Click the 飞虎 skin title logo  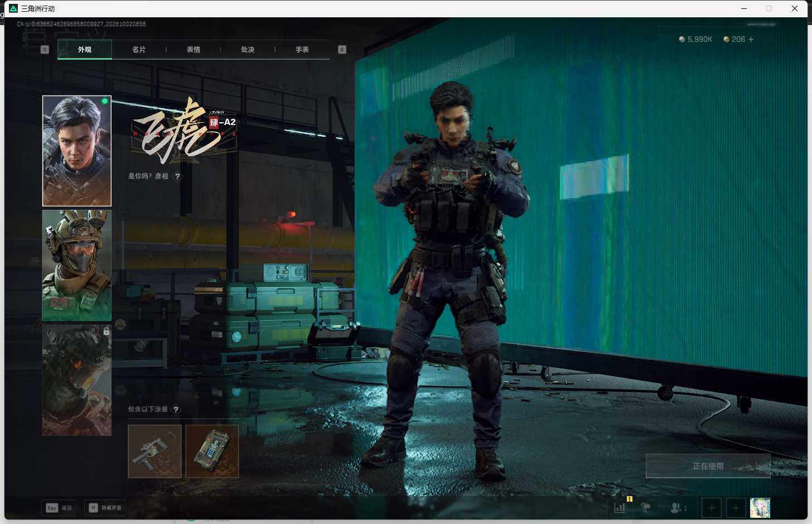[x=184, y=132]
